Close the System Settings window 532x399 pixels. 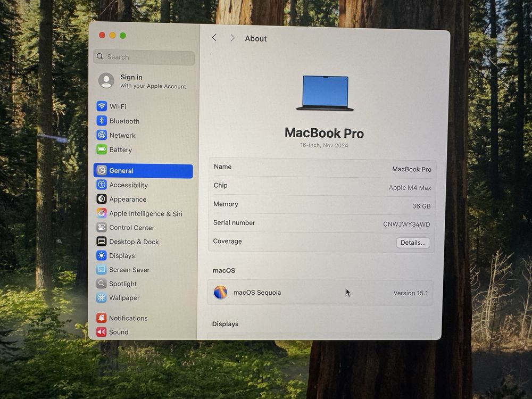pos(102,35)
